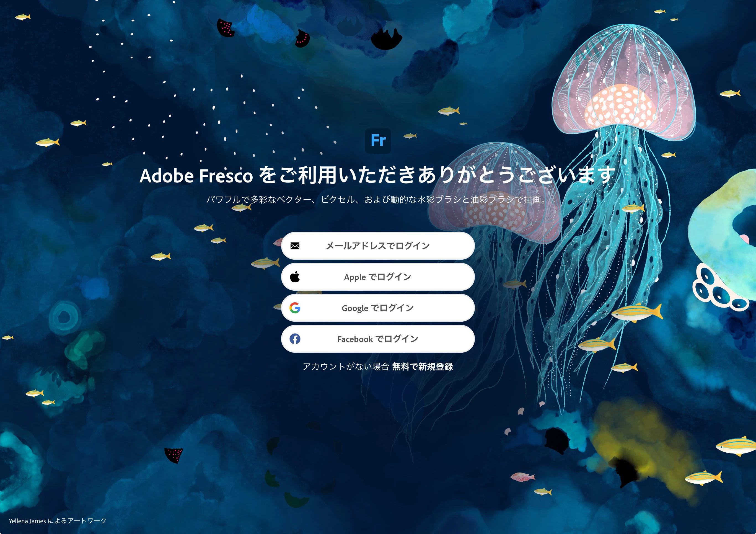Click the Facebook logo icon

295,339
